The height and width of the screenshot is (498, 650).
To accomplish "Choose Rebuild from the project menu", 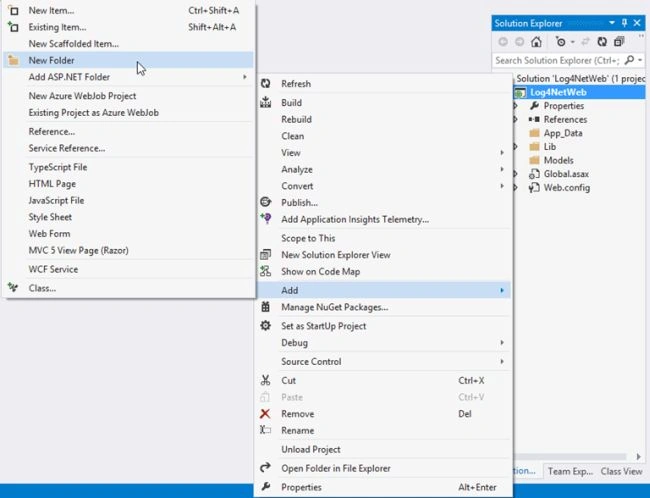I will tap(384, 119).
